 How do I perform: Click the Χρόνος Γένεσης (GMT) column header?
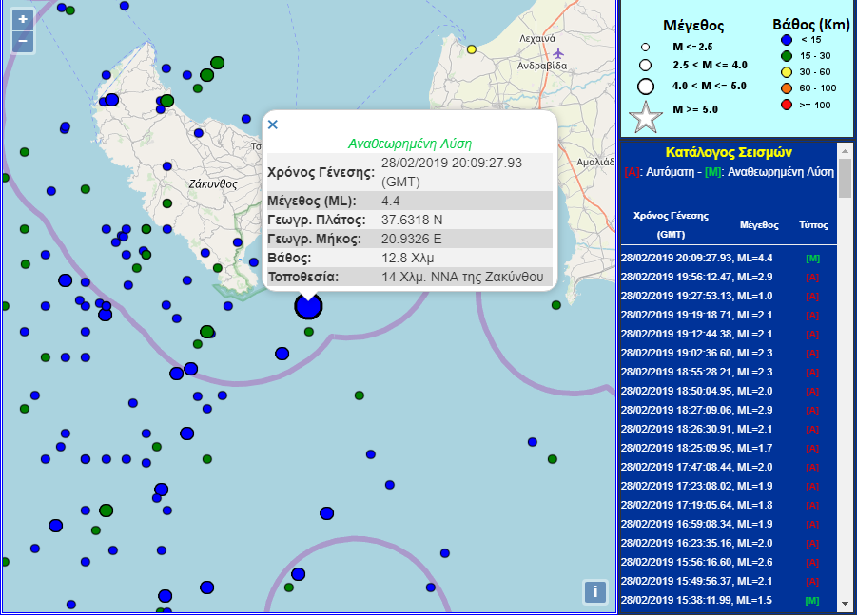(672, 224)
